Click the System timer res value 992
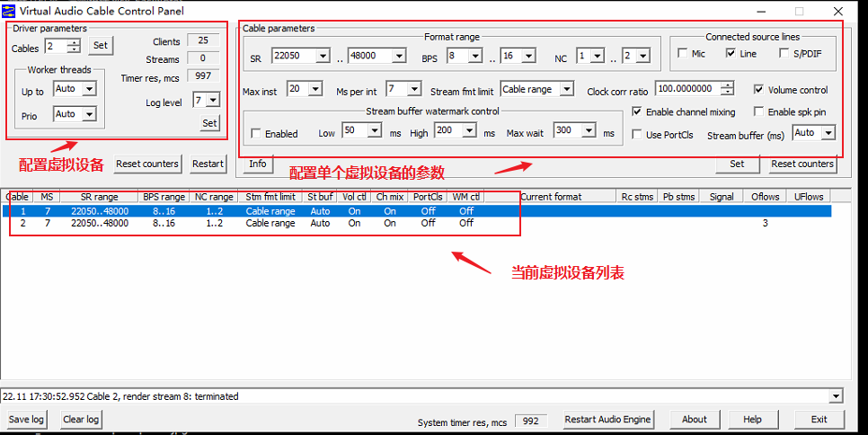The width and height of the screenshot is (868, 435). (x=531, y=422)
